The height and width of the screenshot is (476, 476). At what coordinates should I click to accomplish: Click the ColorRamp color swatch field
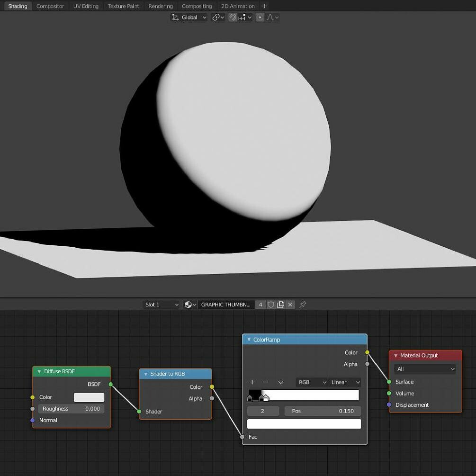click(x=304, y=424)
